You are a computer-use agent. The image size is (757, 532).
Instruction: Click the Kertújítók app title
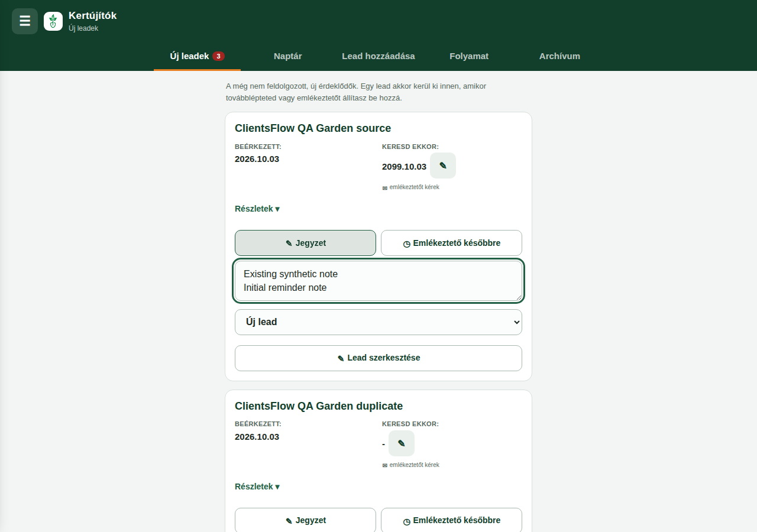(x=93, y=16)
